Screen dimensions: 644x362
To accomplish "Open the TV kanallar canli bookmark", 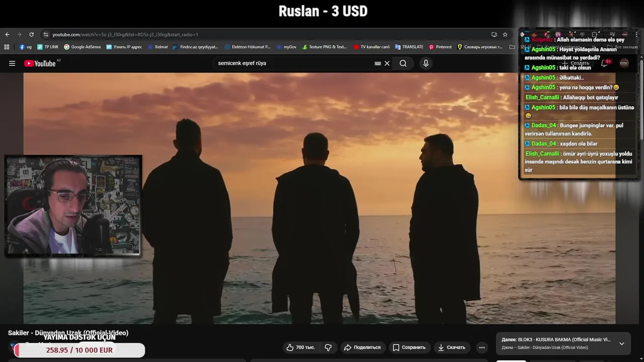I will point(372,47).
